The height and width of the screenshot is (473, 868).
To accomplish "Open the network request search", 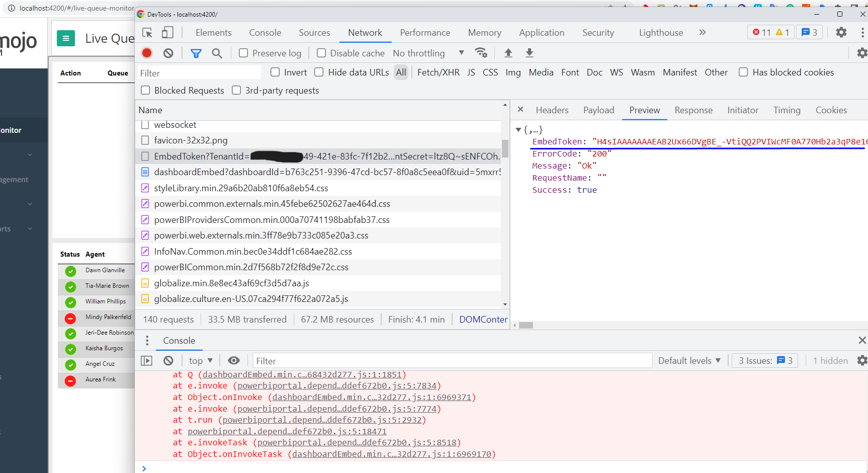I will tap(217, 53).
